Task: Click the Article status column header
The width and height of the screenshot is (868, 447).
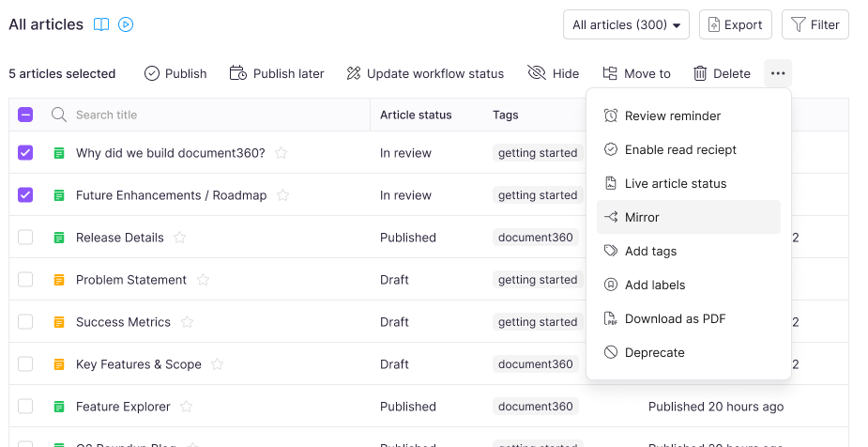Action: point(416,115)
